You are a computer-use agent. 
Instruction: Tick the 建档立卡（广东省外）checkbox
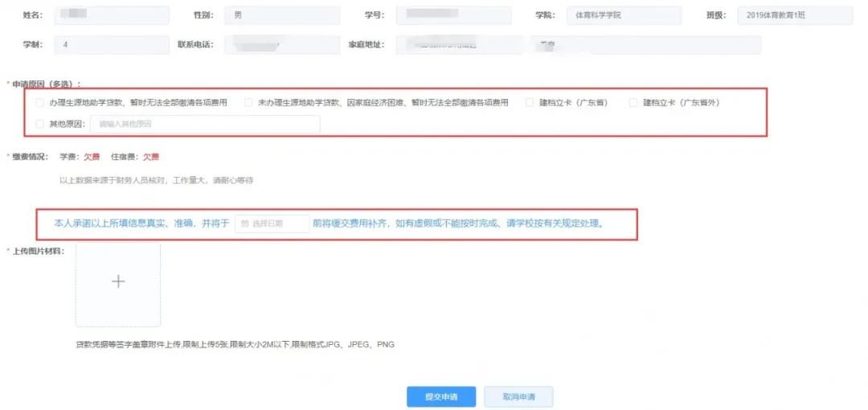click(x=633, y=103)
